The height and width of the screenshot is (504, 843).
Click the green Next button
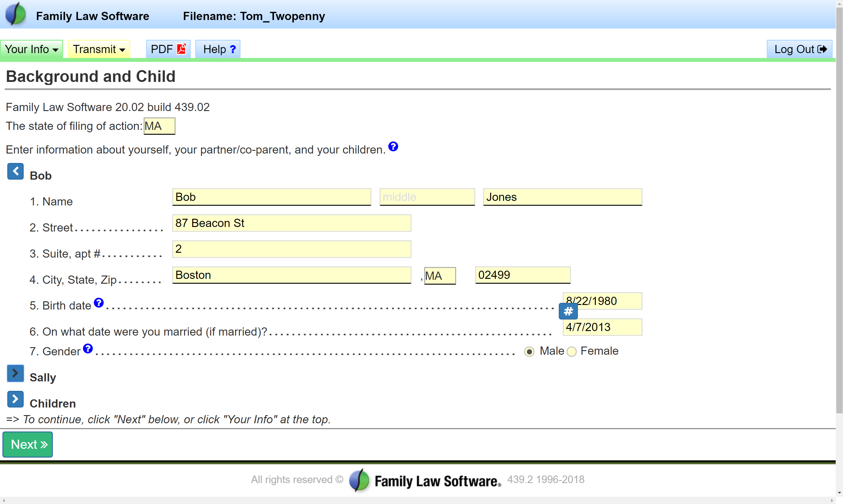28,444
